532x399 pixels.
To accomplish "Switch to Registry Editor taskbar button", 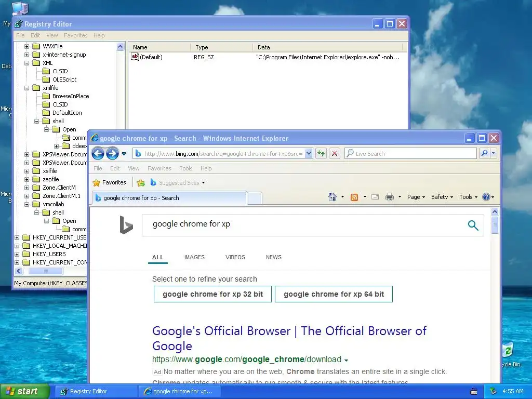I will click(x=96, y=391).
